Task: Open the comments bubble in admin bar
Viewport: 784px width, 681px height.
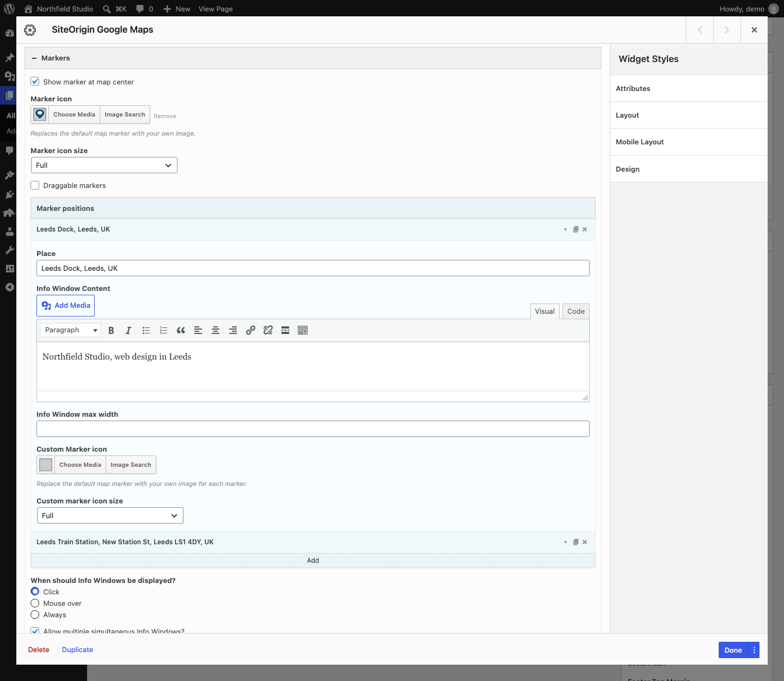Action: 140,9
